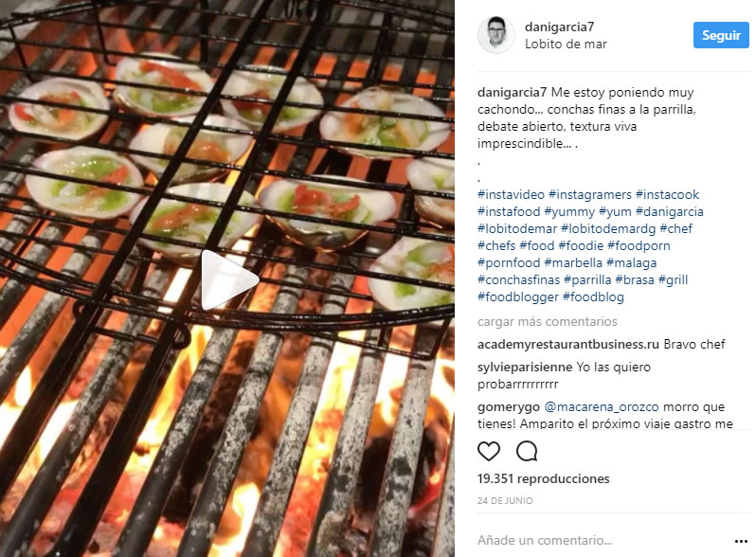
Task: Open the #lobitodemar hashtag
Action: (517, 228)
